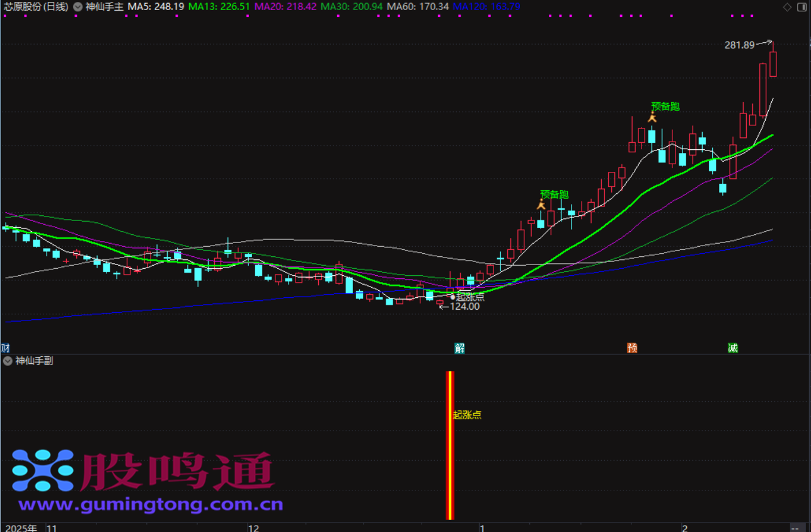Click the panel layout icon at top right
This screenshot has height=532, width=811.
pyautogui.click(x=801, y=7)
